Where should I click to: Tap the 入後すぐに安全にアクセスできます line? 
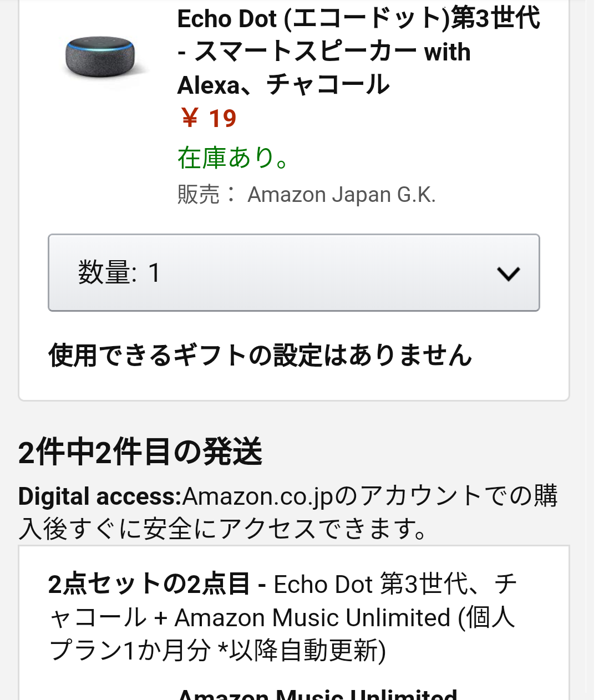pyautogui.click(x=222, y=529)
